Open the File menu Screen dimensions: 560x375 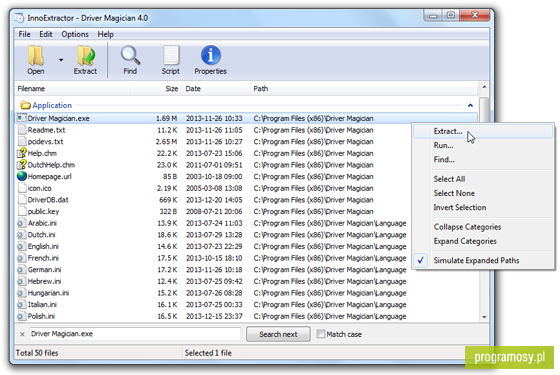coord(24,34)
